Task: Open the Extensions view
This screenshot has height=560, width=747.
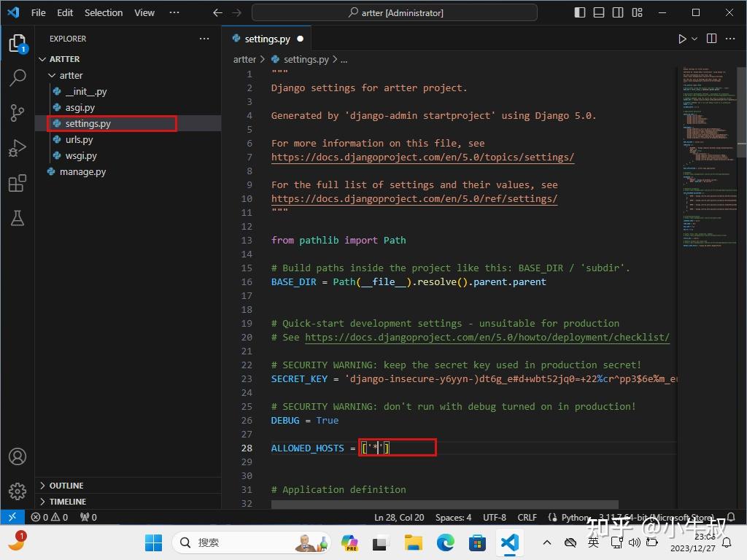Action: (18, 183)
